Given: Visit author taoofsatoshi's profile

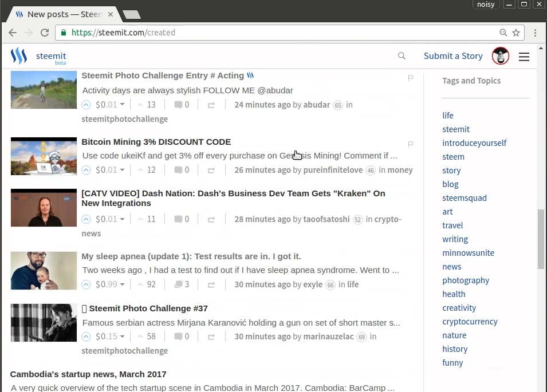Looking at the screenshot, I should (x=326, y=219).
